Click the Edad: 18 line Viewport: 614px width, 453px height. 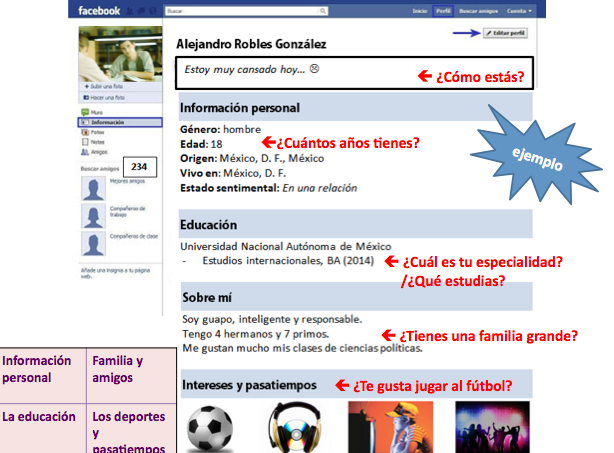(201, 144)
